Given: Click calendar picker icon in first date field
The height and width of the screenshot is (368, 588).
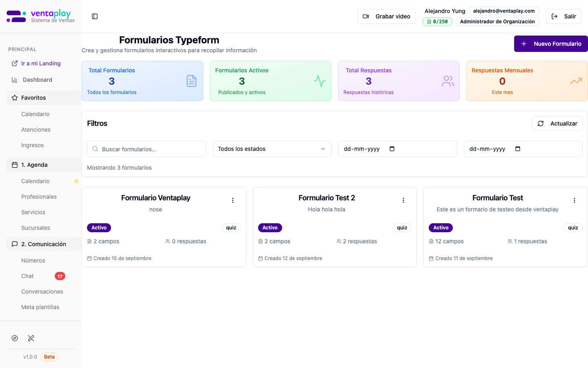Looking at the screenshot, I should click(392, 149).
